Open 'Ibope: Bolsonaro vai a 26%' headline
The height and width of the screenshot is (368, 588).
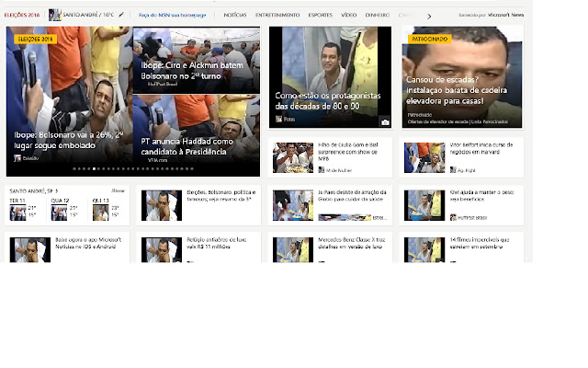(x=69, y=140)
